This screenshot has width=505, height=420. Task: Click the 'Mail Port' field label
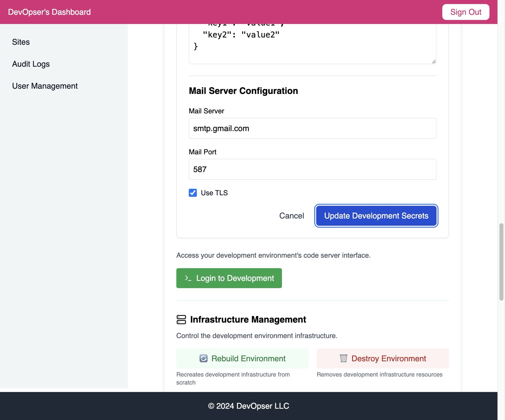203,152
